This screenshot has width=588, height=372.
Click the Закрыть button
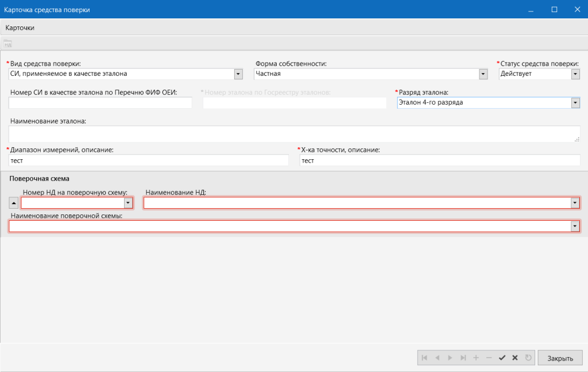(x=560, y=358)
